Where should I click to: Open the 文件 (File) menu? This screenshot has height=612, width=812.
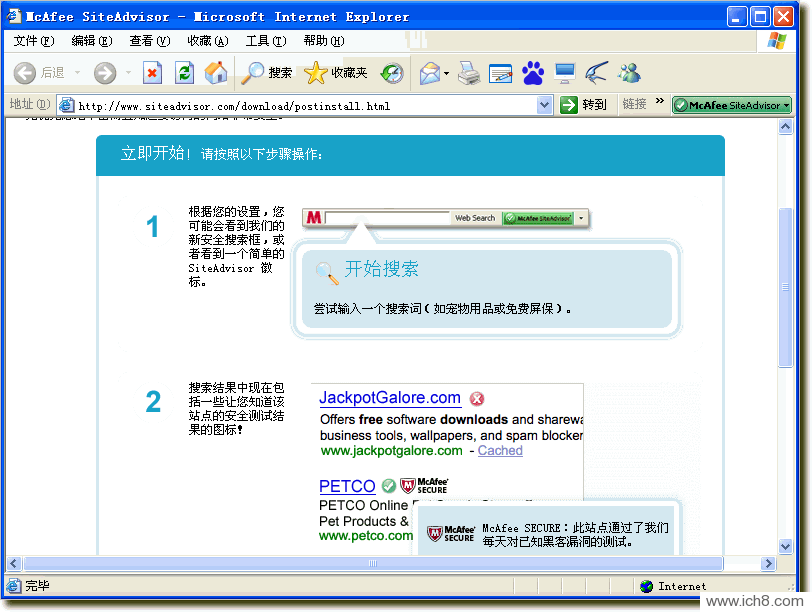[33, 41]
